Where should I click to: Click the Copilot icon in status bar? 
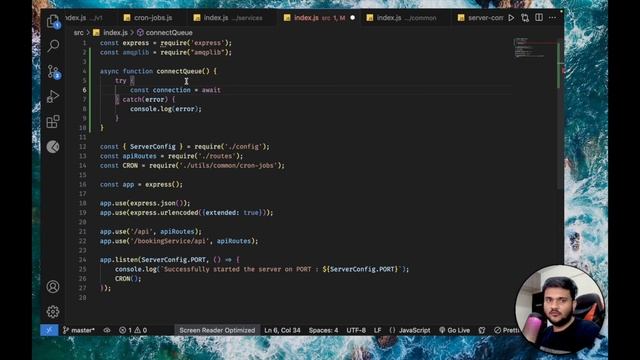click(x=482, y=330)
